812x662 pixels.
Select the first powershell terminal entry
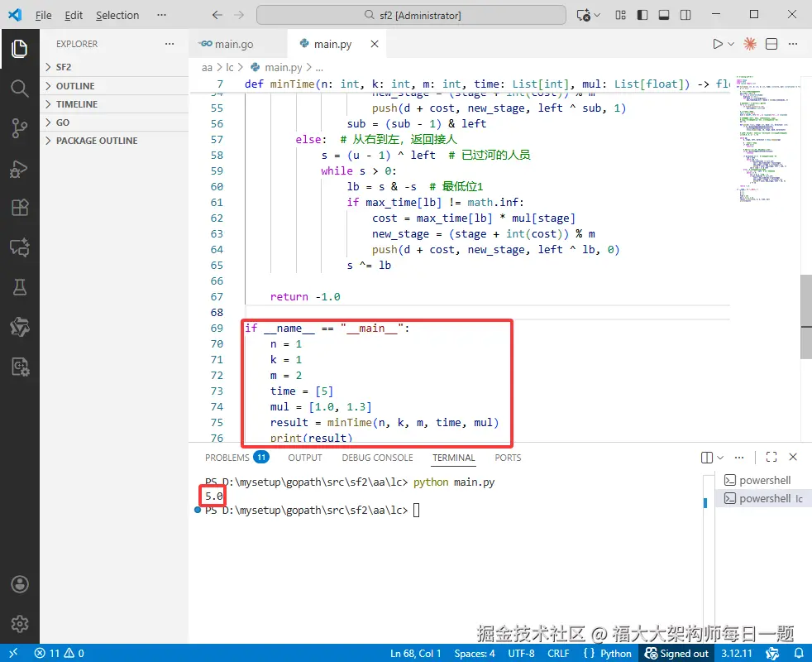click(x=762, y=480)
